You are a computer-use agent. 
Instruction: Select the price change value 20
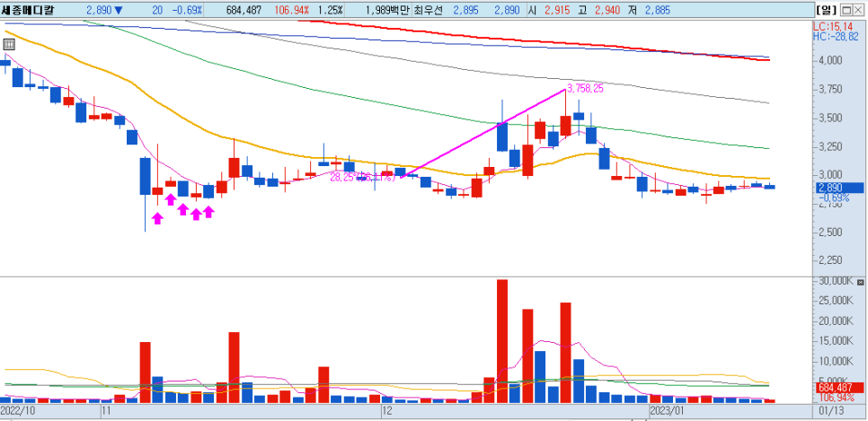point(157,10)
